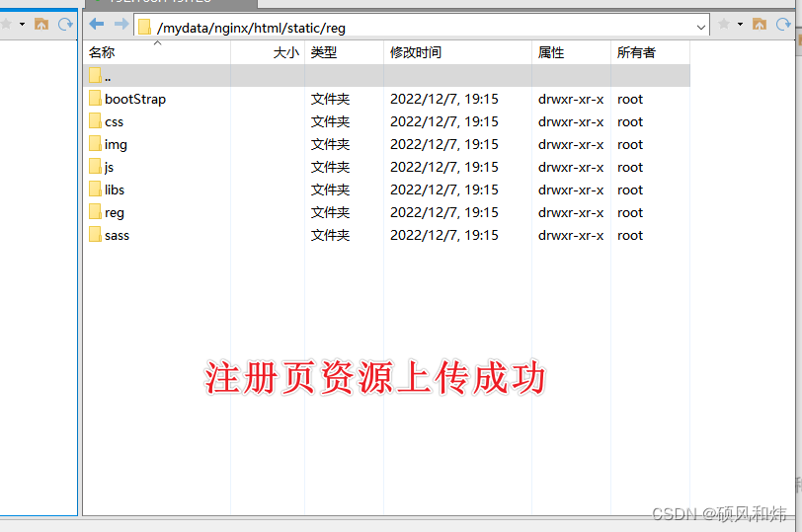Viewport: 802px width, 532px height.
Task: Click the bootStrap folder icon
Action: 95,98
